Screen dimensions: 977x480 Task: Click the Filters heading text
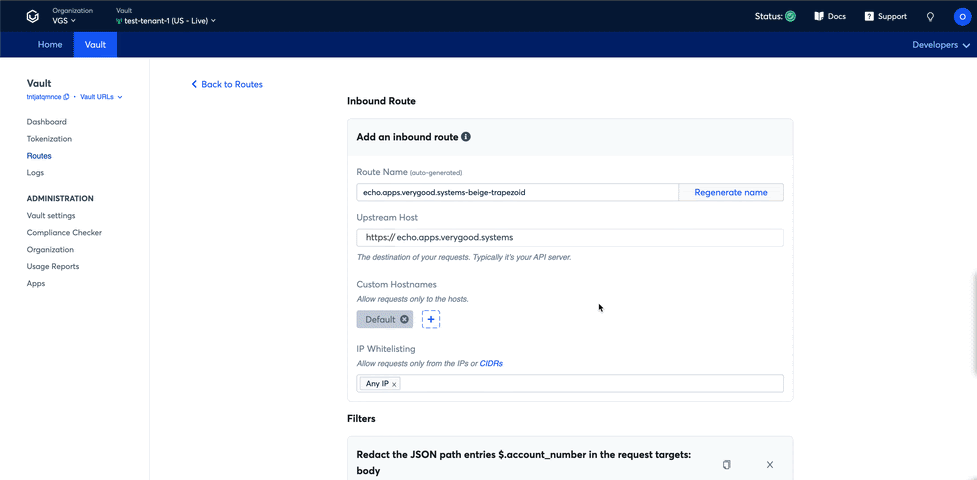(x=361, y=419)
